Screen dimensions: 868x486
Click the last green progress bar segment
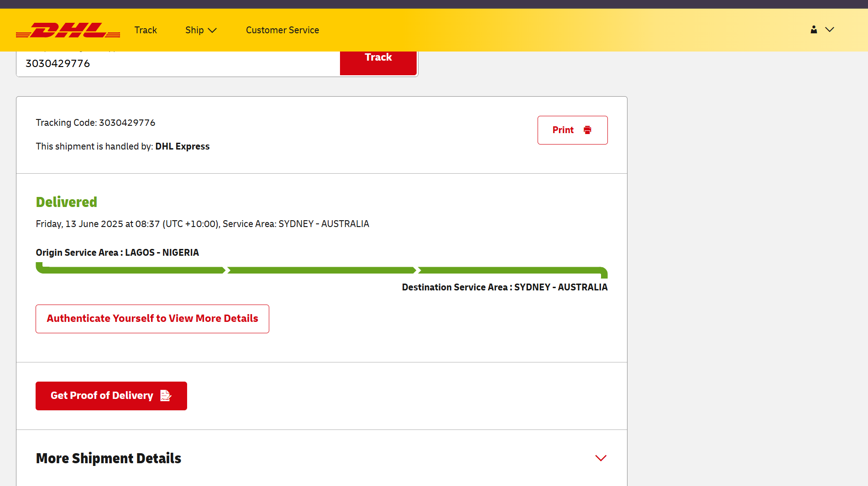pyautogui.click(x=513, y=271)
